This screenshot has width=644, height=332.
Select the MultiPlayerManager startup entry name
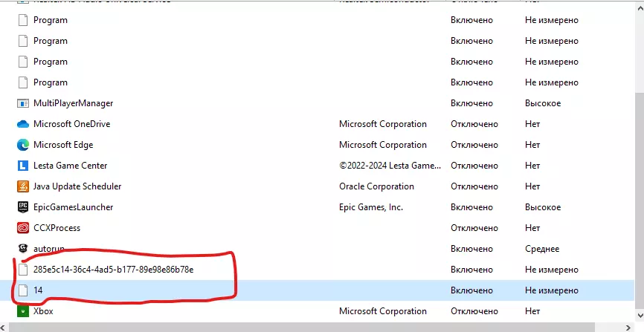click(74, 103)
